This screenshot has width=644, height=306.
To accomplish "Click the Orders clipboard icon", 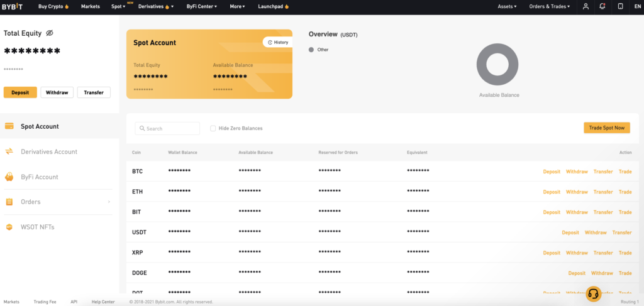I will click(9, 202).
